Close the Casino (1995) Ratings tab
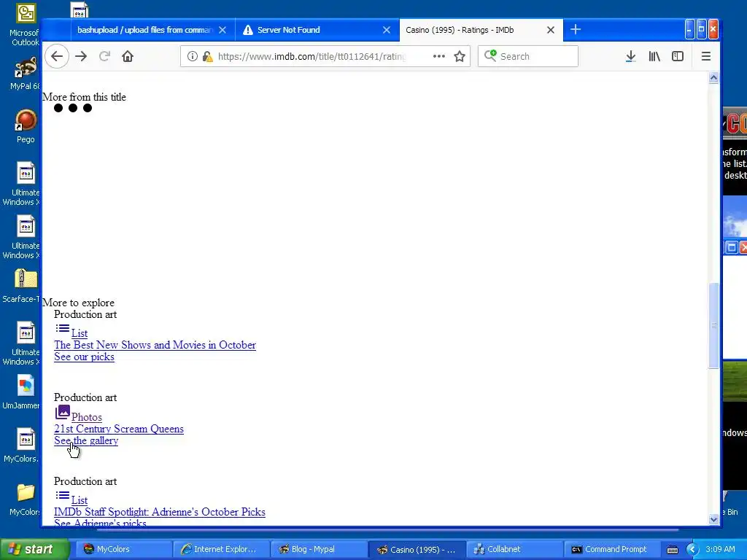The width and height of the screenshot is (747, 560). [x=551, y=30]
